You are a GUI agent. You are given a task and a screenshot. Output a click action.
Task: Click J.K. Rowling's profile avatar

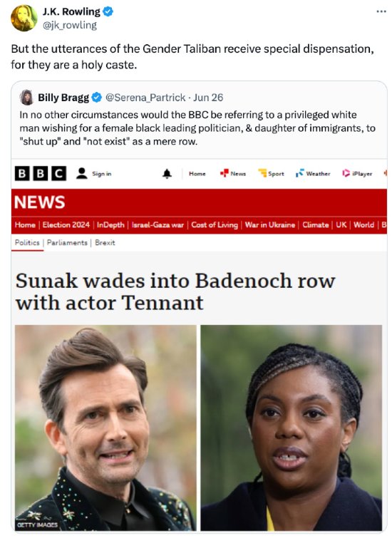point(24,18)
